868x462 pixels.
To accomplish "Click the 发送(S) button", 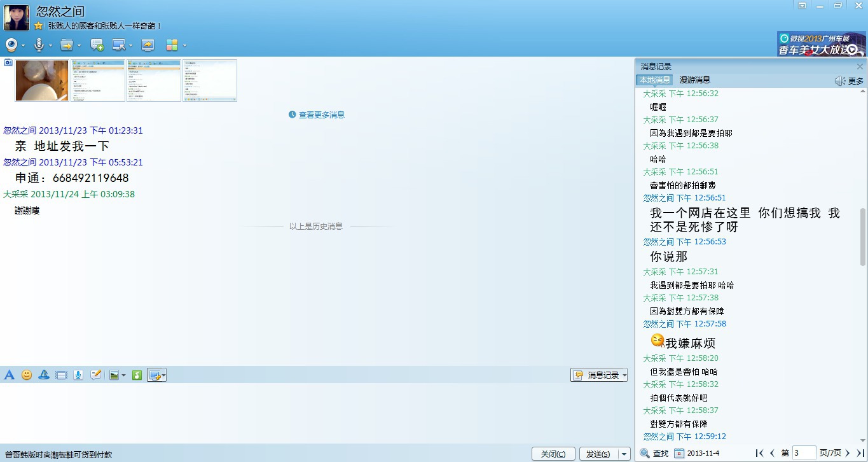I will 598,454.
